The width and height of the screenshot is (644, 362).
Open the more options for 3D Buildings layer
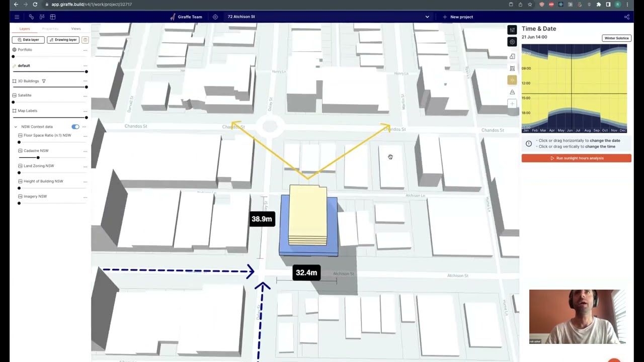click(85, 81)
